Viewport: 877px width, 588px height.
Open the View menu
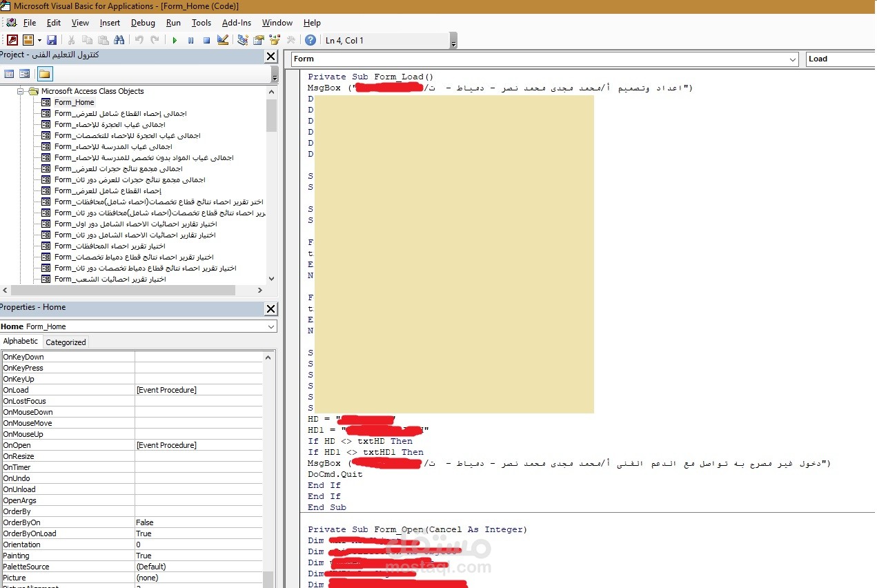pos(80,23)
